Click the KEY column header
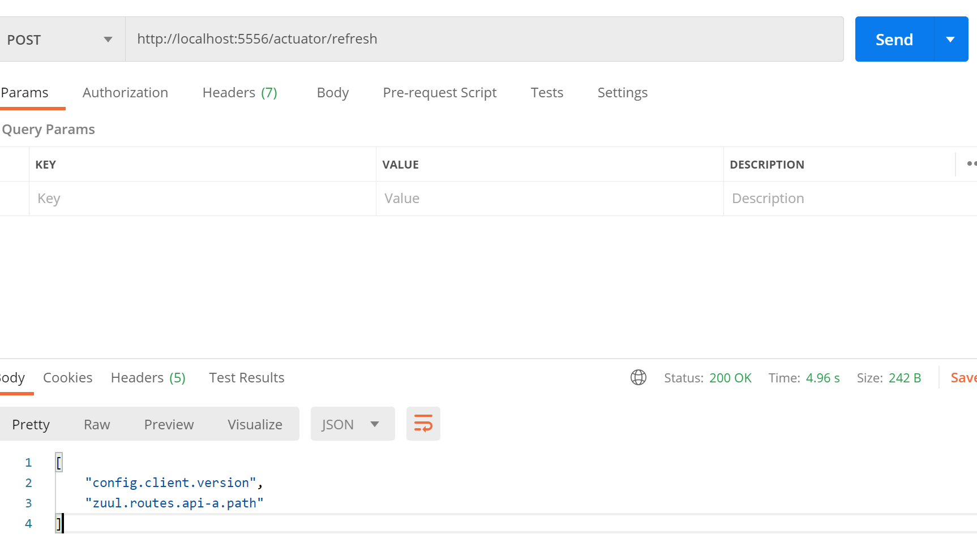977x560 pixels. pyautogui.click(x=45, y=165)
